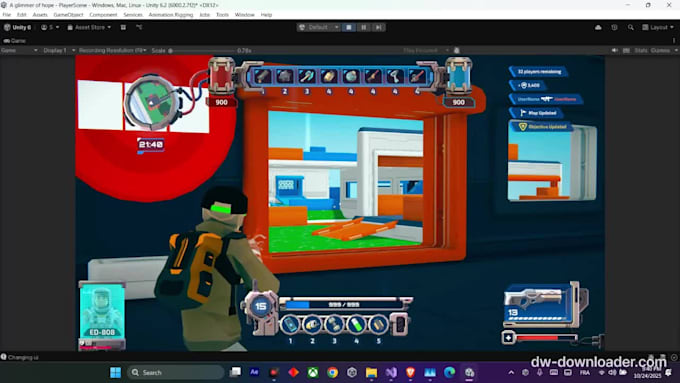Toggle the shortcuts keyboard icon in Game view
The height and width of the screenshot is (383, 680).
click(x=626, y=50)
